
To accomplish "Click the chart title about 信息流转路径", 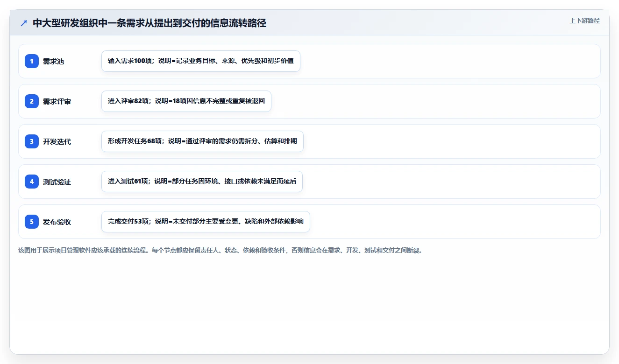I will pos(149,23).
